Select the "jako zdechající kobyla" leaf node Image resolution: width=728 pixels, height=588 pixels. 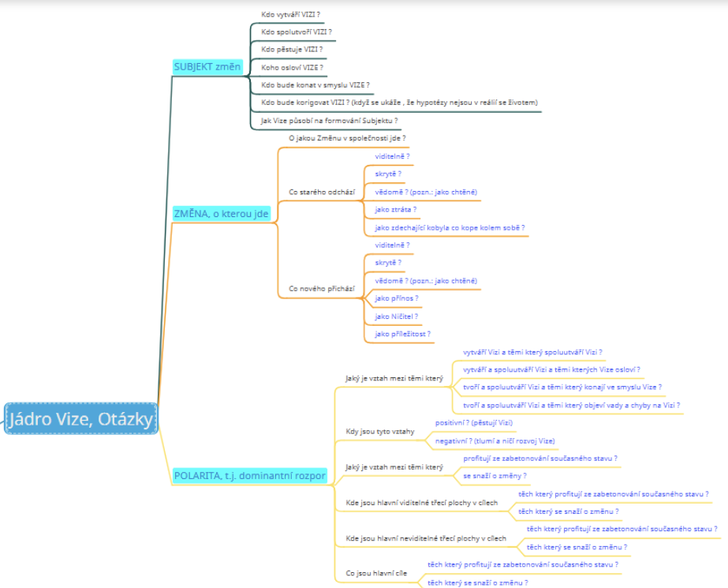[450, 227]
